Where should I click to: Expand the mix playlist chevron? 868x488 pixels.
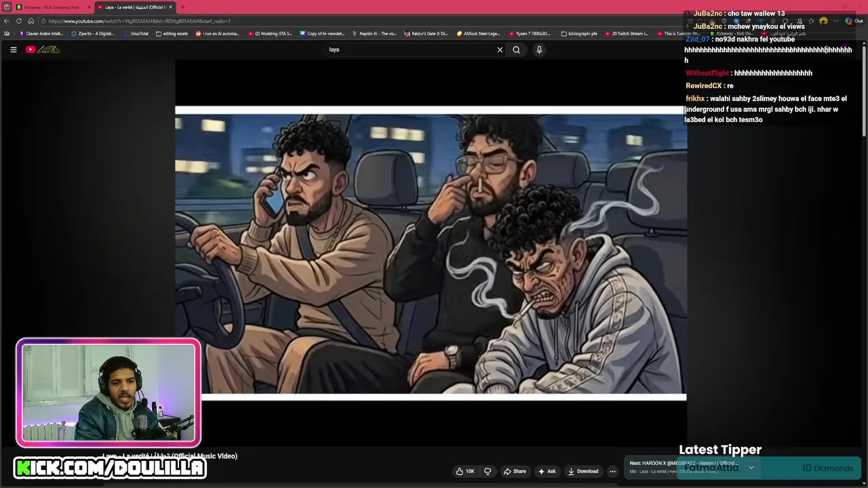click(751, 468)
